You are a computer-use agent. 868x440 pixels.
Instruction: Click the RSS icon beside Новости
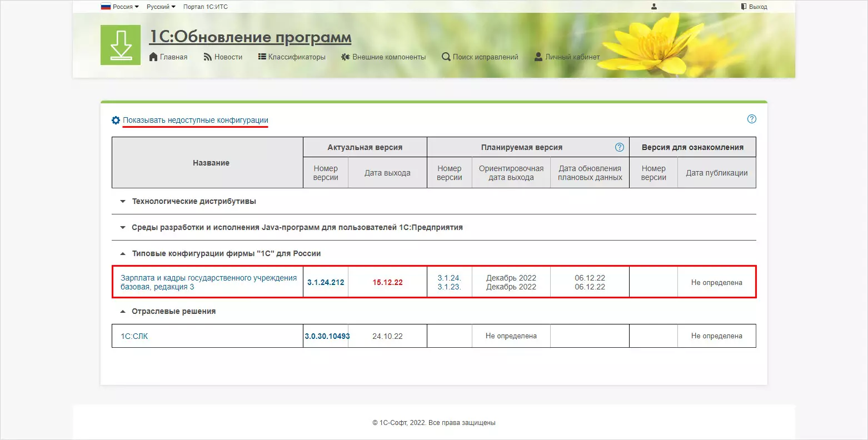click(x=208, y=57)
